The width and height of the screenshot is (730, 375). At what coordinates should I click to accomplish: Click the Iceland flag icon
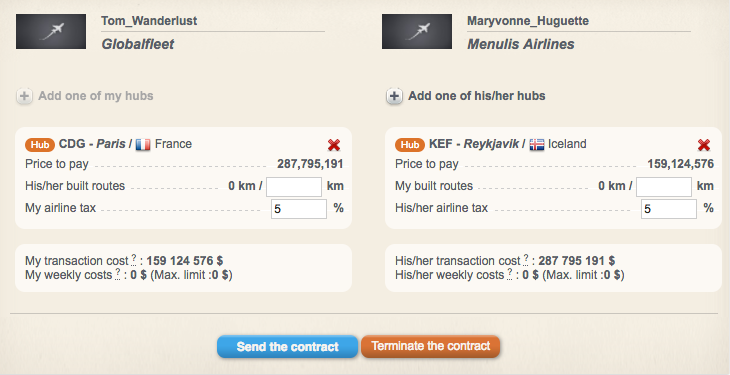[x=537, y=144]
